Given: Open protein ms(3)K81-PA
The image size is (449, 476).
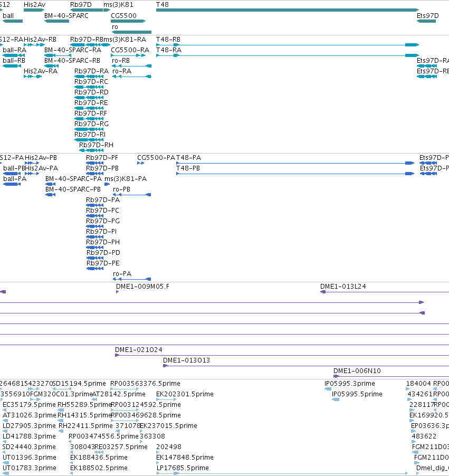Looking at the screenshot, I should [107, 184].
